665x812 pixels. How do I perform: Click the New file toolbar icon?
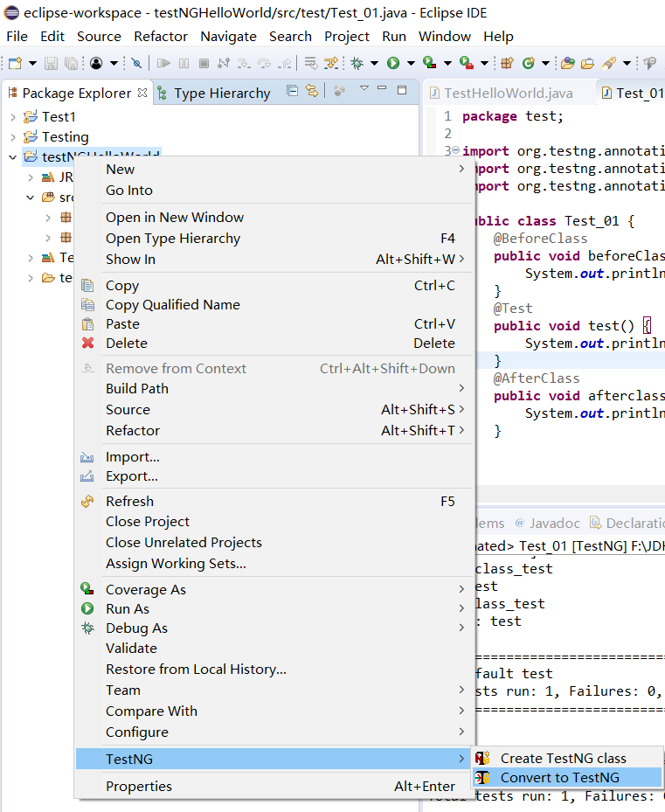[x=16, y=63]
